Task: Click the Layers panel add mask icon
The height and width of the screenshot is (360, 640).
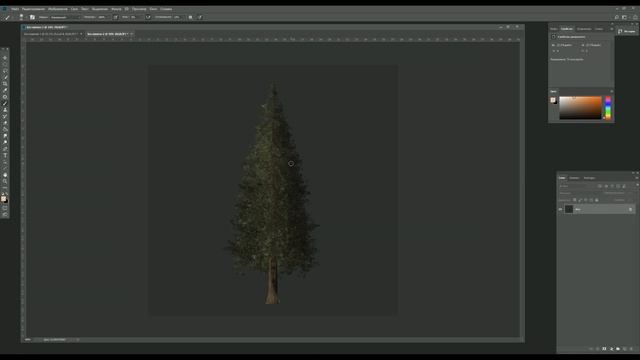Action: (604, 349)
